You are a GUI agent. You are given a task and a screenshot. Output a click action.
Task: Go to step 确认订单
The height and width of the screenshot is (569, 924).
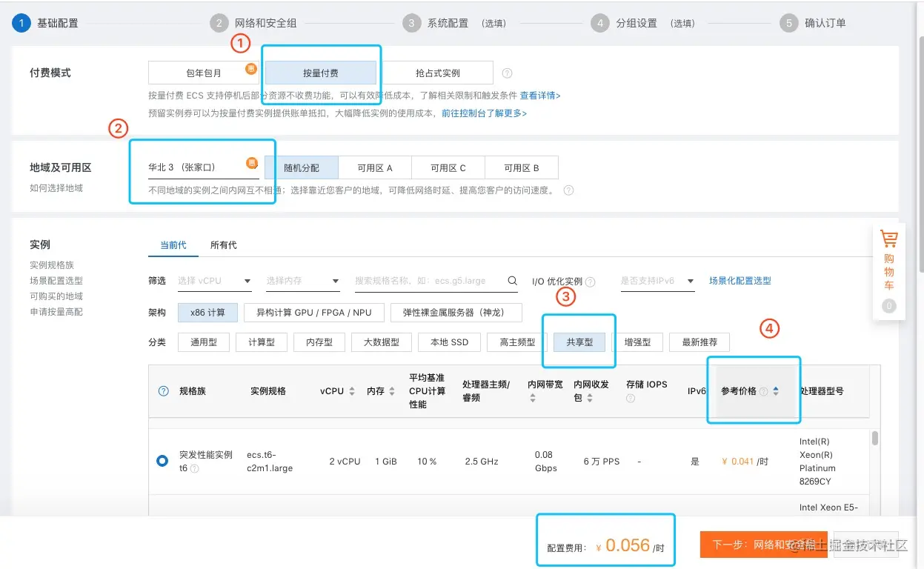813,23
